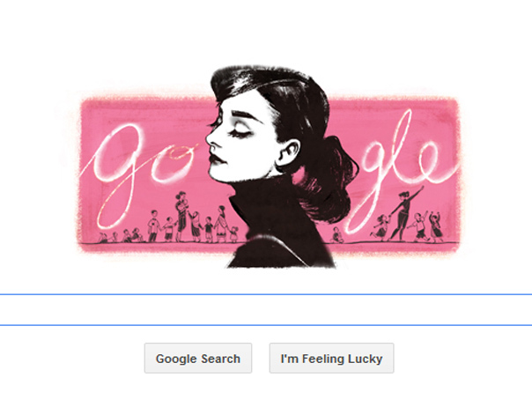Click the child with arms raised at far right
Viewport: 532px width, 400px height.
point(435,226)
